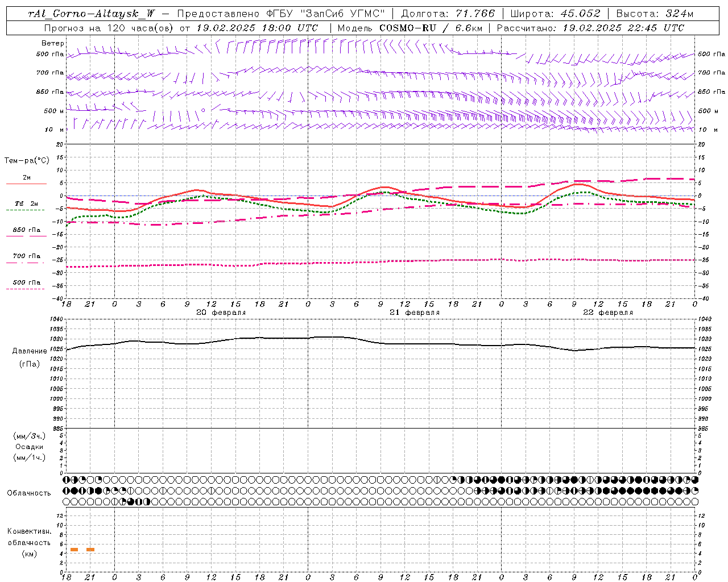Click the 20 value on right temperature axis
The width and height of the screenshot is (728, 582).
[x=701, y=144]
